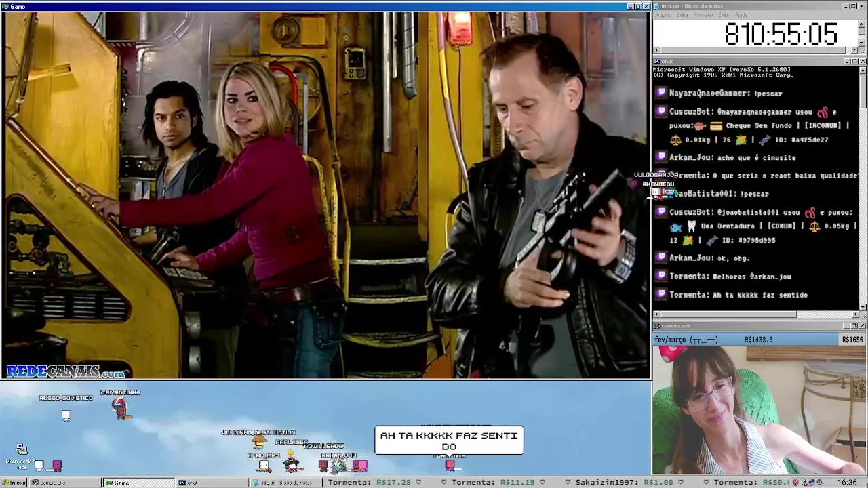Click the 'acho que é cinusite' chat message text
The width and height of the screenshot is (868, 488).
pos(755,157)
